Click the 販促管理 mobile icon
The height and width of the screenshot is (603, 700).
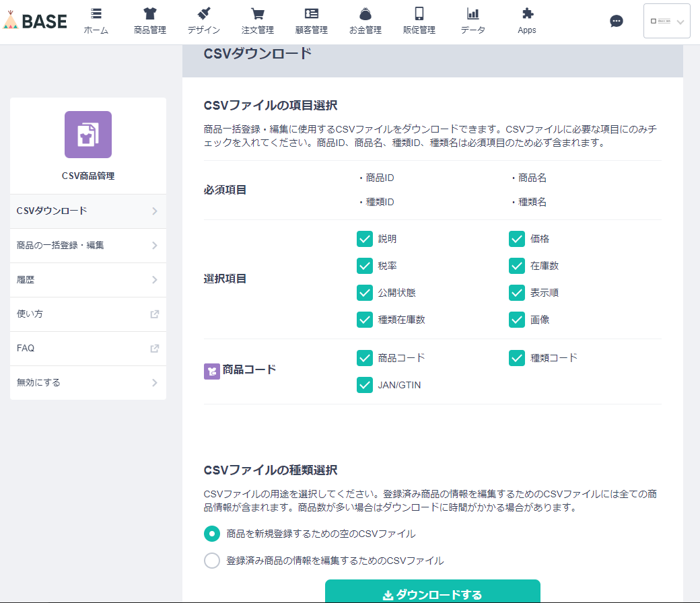coord(419,20)
